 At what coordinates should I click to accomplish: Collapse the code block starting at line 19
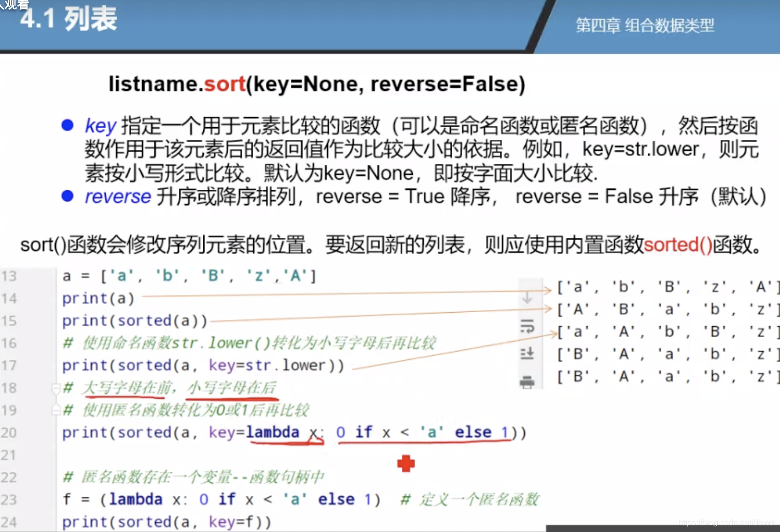pos(56,410)
